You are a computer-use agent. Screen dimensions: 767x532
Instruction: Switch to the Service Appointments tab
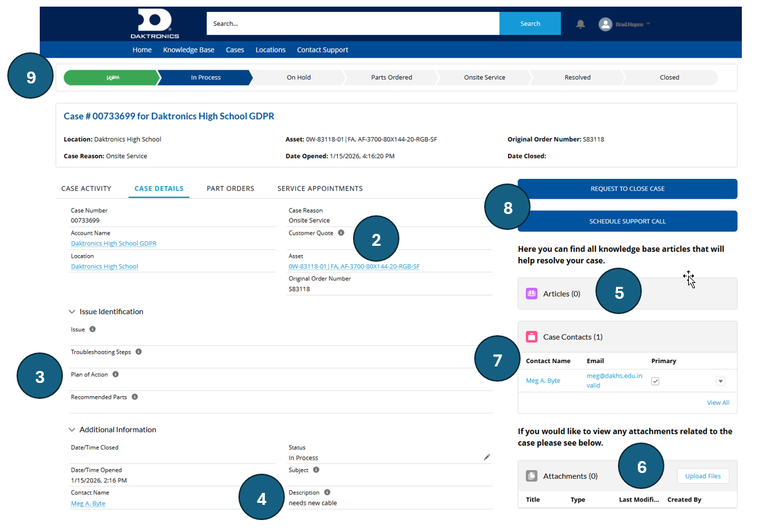(x=320, y=188)
